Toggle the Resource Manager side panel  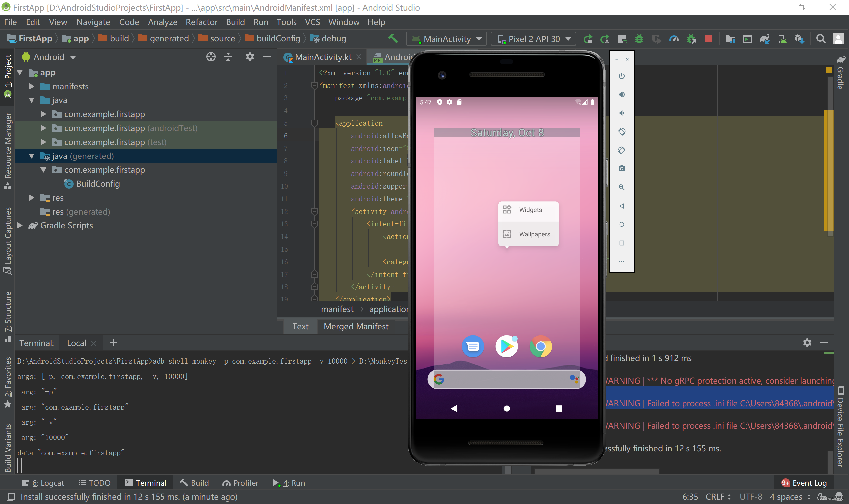point(8,150)
